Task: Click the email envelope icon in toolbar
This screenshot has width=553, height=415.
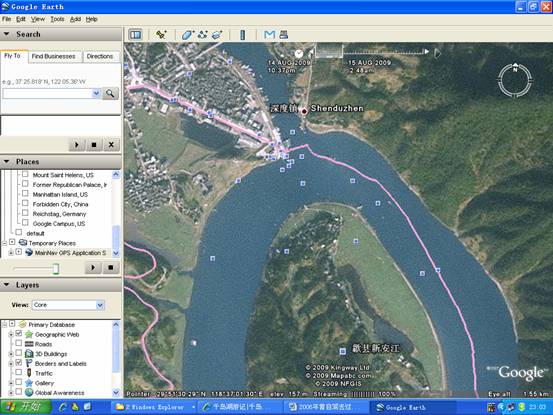Action: pyautogui.click(x=269, y=35)
